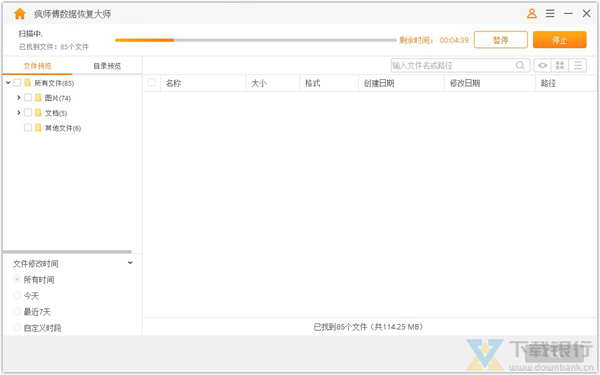Check the 所有文件(85) checkbox
The width and height of the screenshot is (600, 375).
point(17,83)
